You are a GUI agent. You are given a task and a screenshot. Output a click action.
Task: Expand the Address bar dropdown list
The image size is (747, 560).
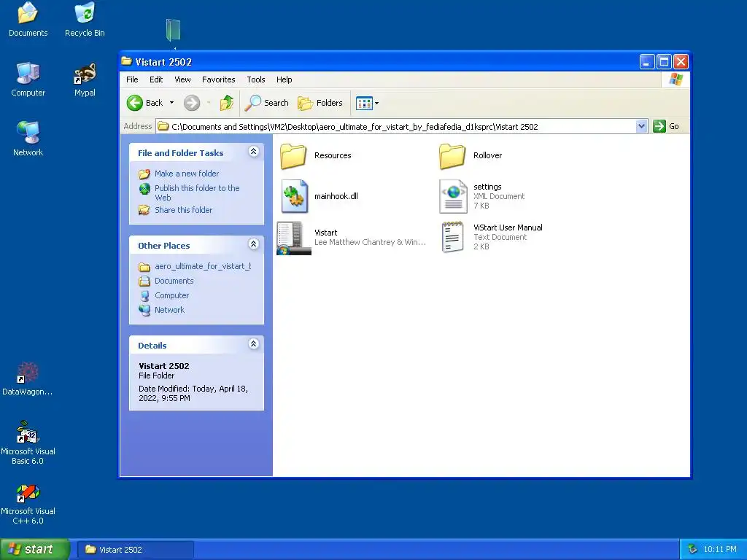click(x=641, y=126)
